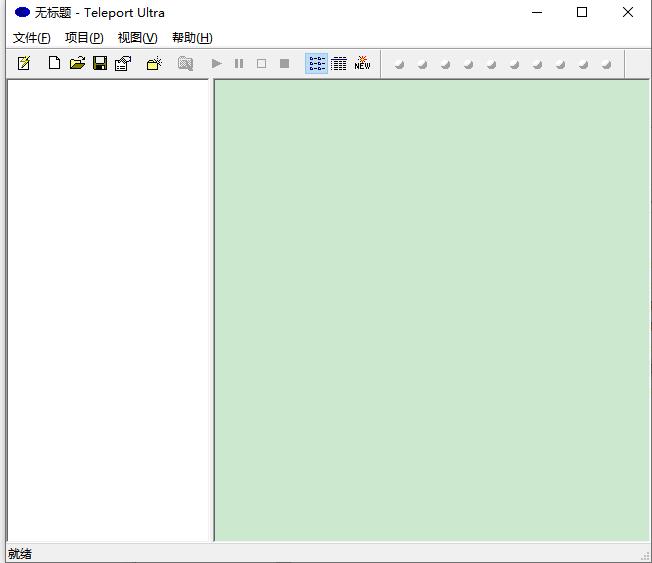The image size is (652, 563).
Task: Click the hollow square stop icon
Action: 262,63
